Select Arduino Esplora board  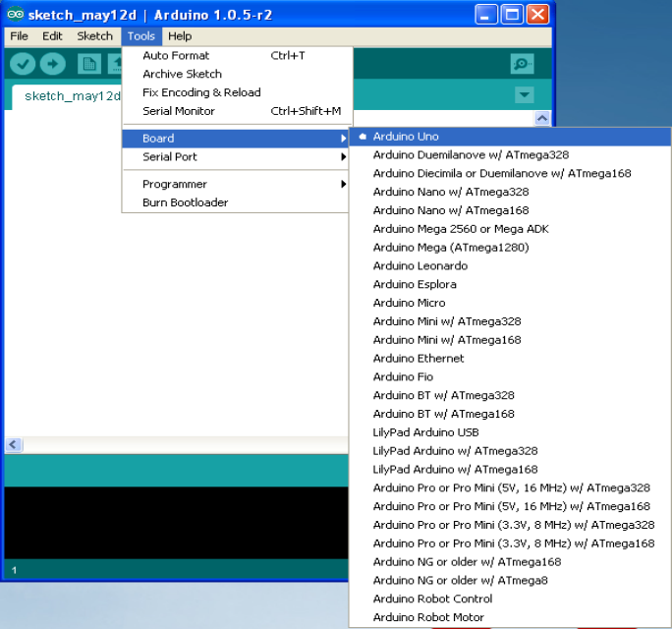(x=510, y=284)
